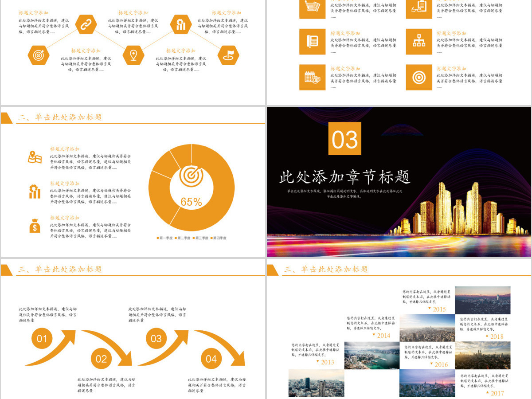This screenshot has height=399, width=532.
Task: Select the gray skyscrapers photo thumbnail
Action: click(x=316, y=383)
